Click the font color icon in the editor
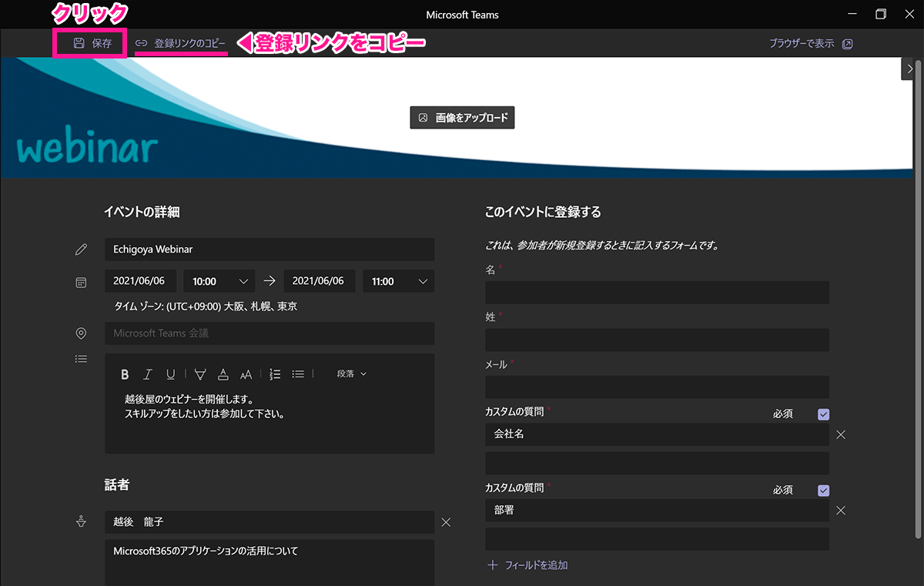The height and width of the screenshot is (586, 924). [223, 374]
